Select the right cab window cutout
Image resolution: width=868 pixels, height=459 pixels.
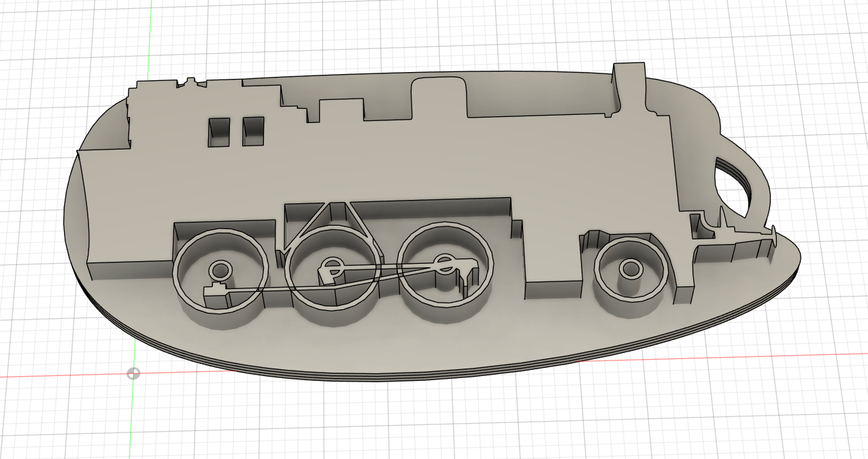[x=253, y=131]
